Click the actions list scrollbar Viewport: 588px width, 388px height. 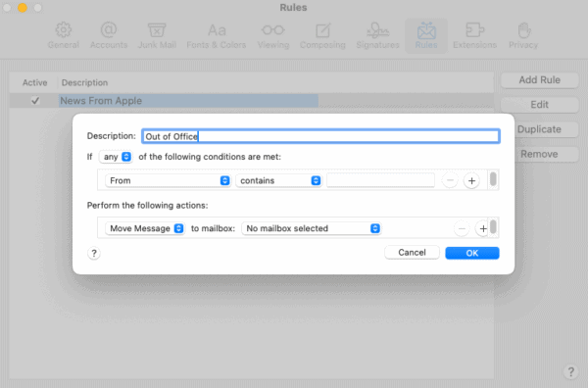(493, 227)
